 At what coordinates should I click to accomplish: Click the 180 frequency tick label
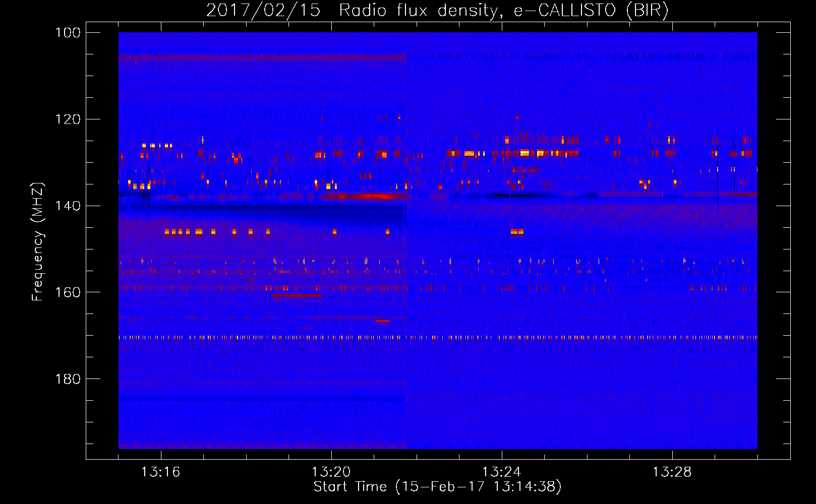click(x=68, y=379)
